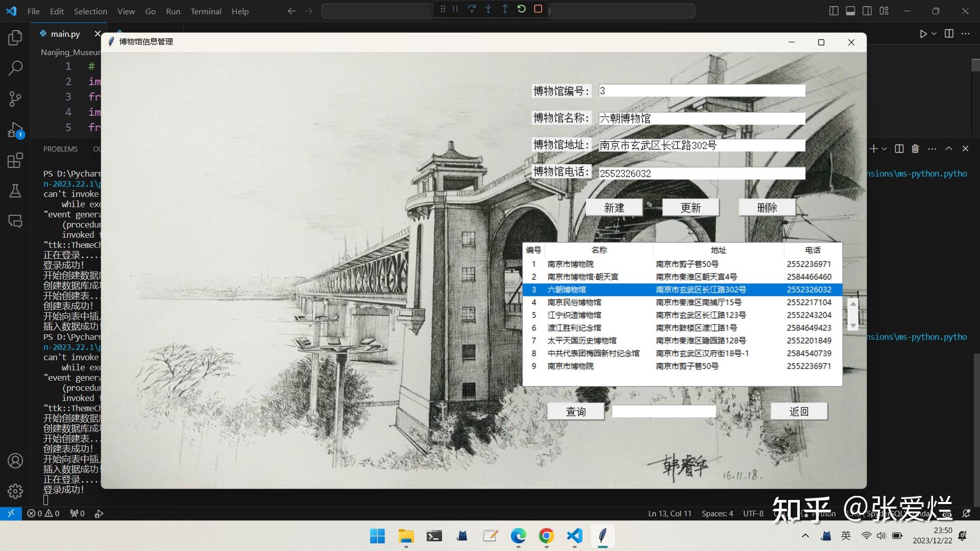Open the Accounts icon in the activity bar
The image size is (980, 551).
[x=15, y=461]
